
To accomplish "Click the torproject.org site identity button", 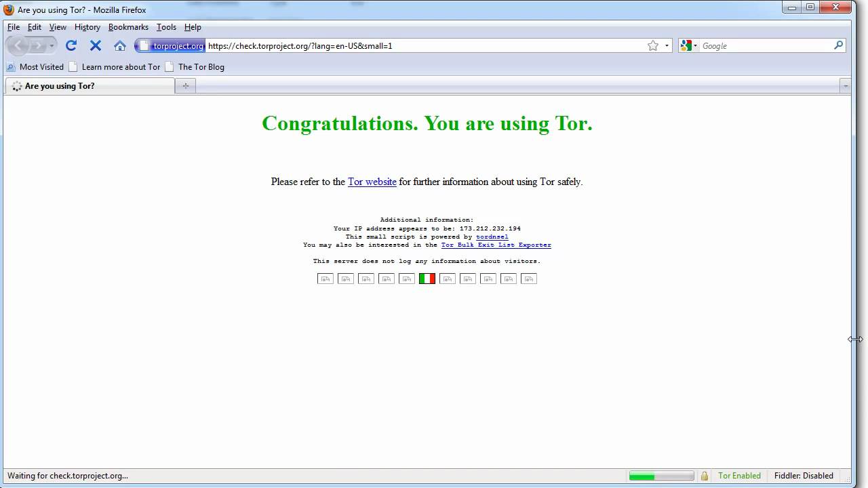I will pos(170,45).
